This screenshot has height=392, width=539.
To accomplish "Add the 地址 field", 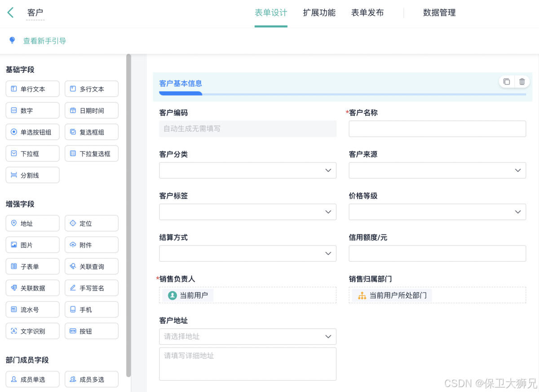I will [x=32, y=223].
